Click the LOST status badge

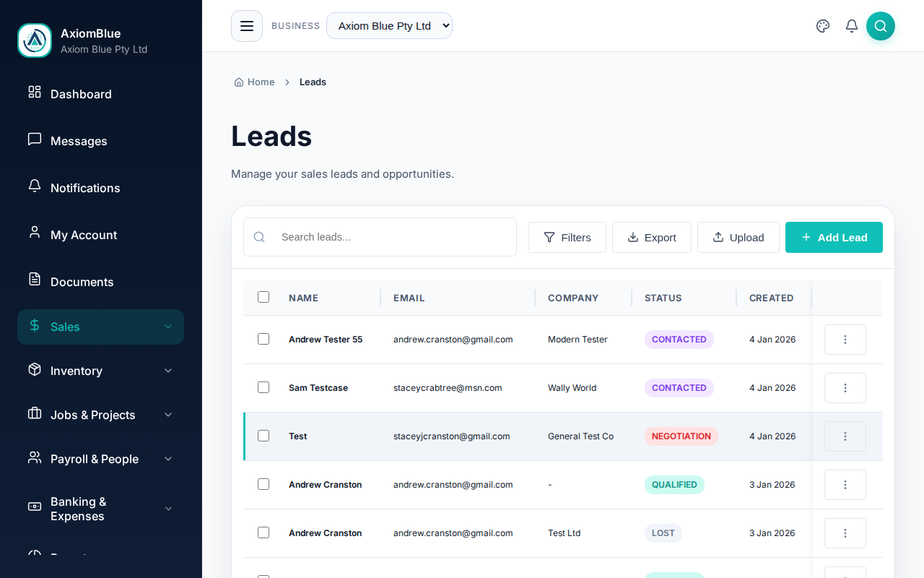point(663,533)
